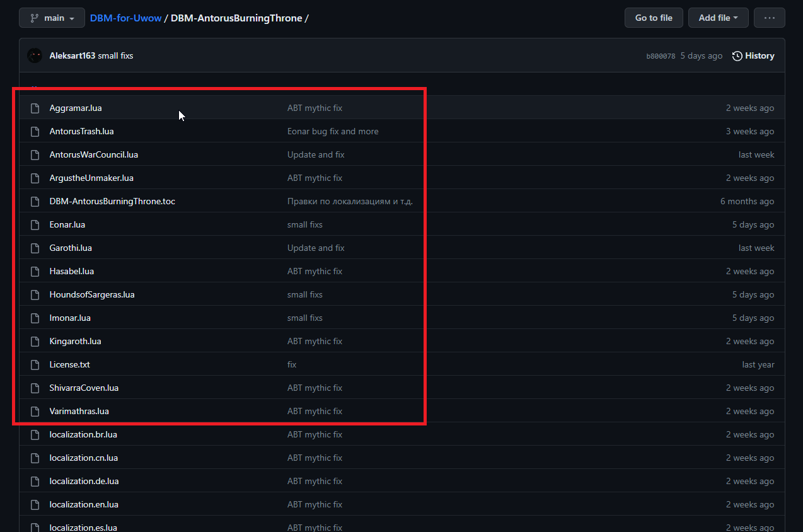
Task: Click the file icon beside Varimathras.lua
Action: (35, 412)
